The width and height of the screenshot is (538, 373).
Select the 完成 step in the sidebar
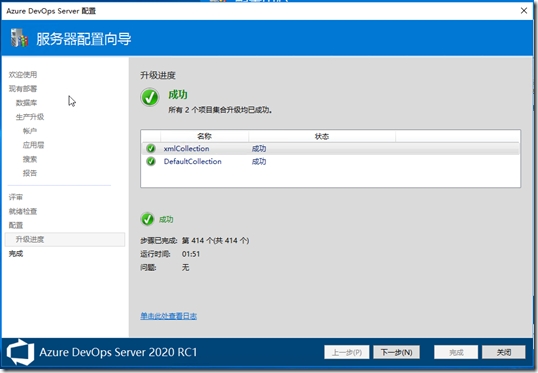click(15, 254)
